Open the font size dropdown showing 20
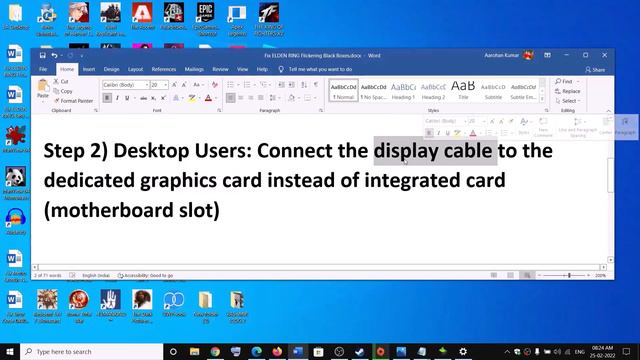This screenshot has height=360, width=640. [x=165, y=85]
